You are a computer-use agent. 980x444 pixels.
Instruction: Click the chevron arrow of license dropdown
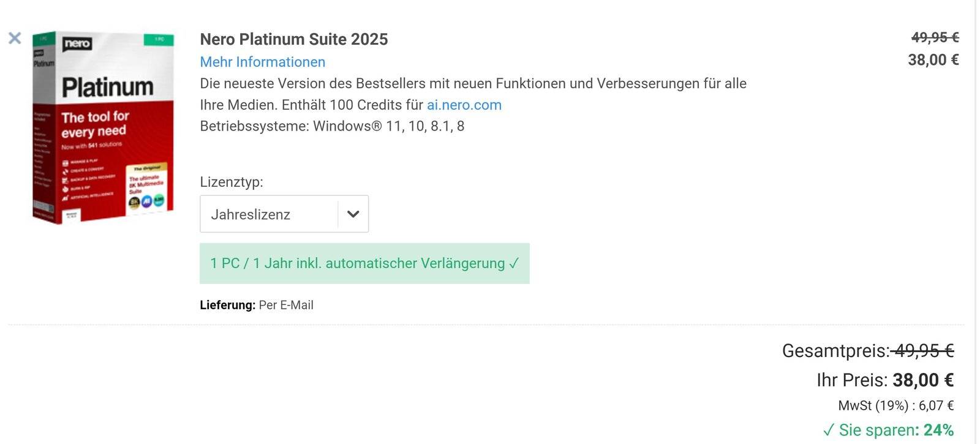tap(353, 214)
